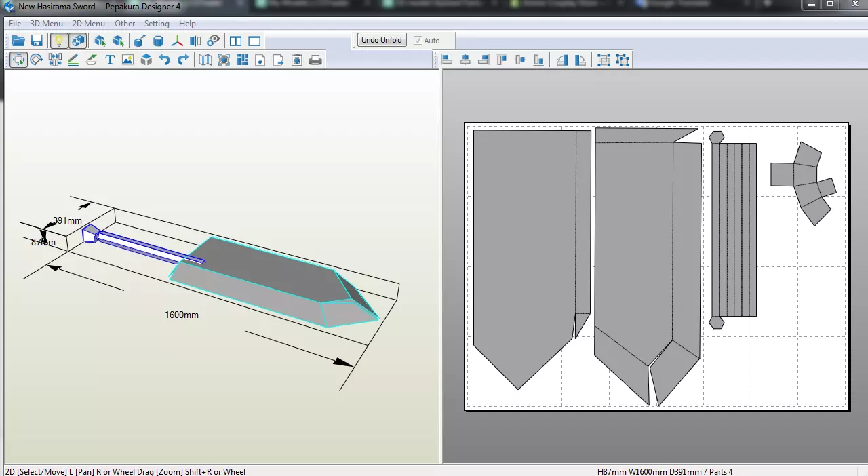
Task: Select the Insert image tool
Action: pos(127,60)
